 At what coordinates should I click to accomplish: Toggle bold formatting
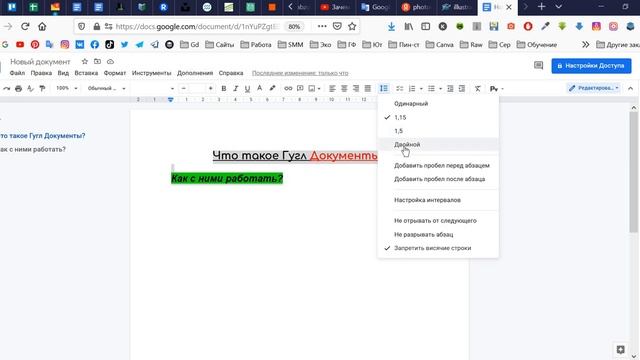click(x=224, y=89)
